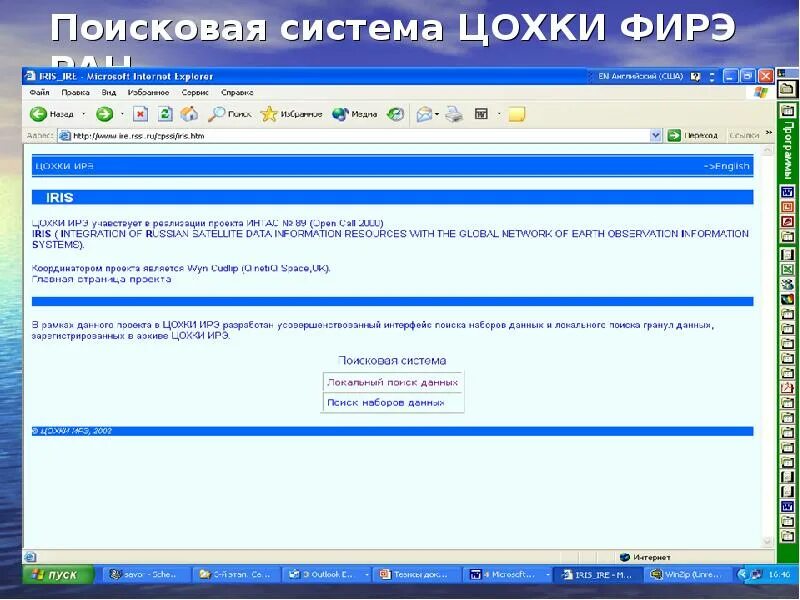Open the Правка menu
Image resolution: width=800 pixels, height=600 pixels.
click(75, 92)
